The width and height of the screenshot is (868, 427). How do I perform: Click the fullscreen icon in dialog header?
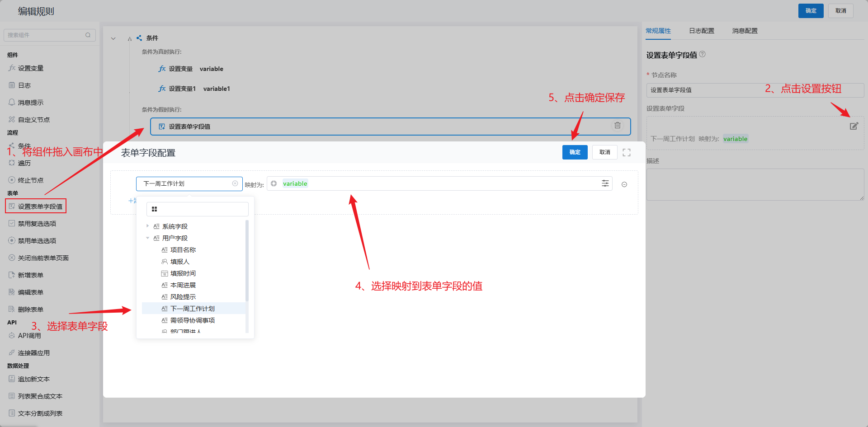pos(626,153)
